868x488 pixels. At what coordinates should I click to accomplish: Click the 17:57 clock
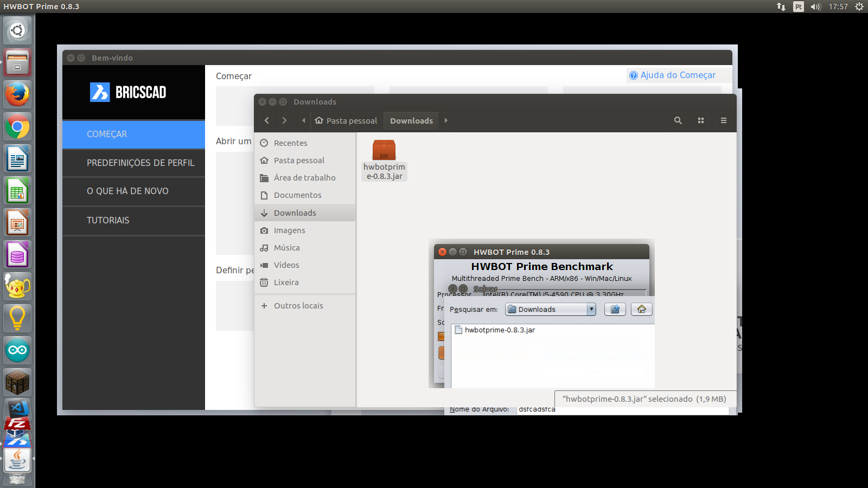pyautogui.click(x=838, y=7)
